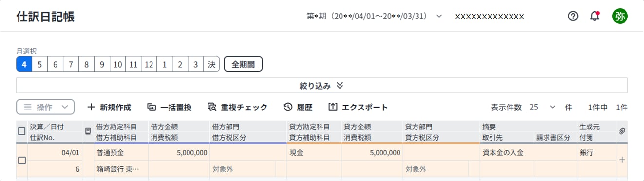Click the plus icon on the 04/01 row
The height and width of the screenshot is (181, 644).
coord(622,160)
